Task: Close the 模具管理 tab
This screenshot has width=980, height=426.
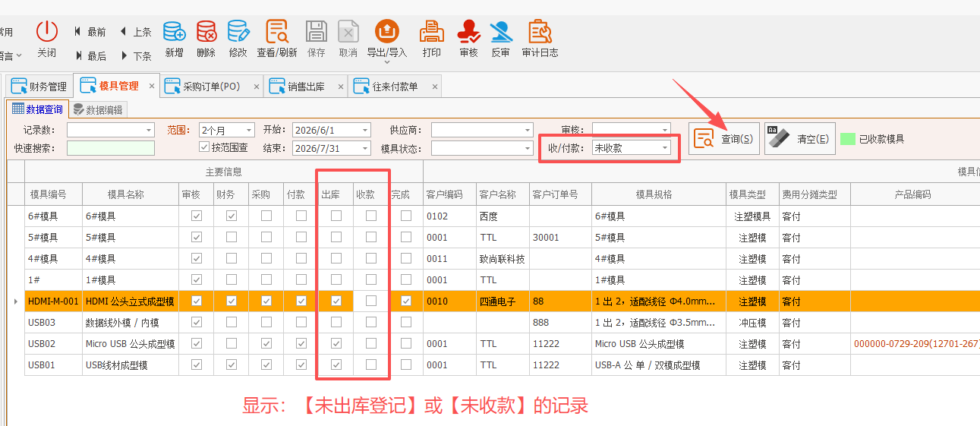Action: pos(152,87)
